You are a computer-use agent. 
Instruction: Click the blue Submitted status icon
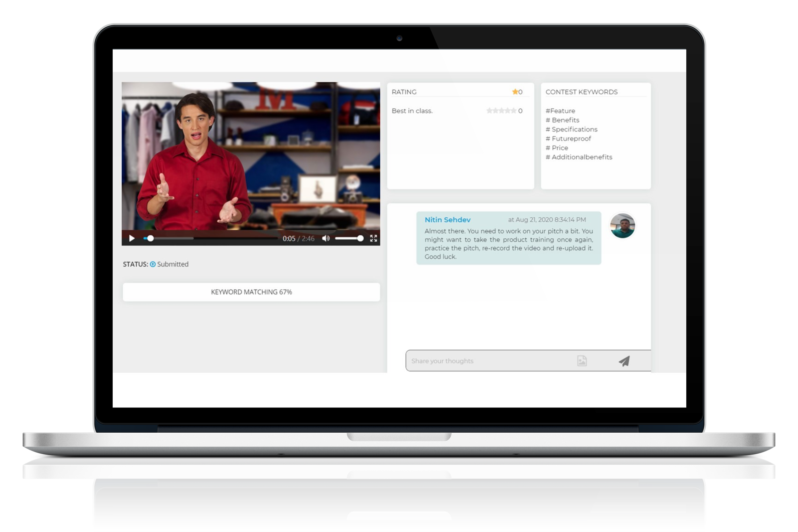(x=153, y=264)
